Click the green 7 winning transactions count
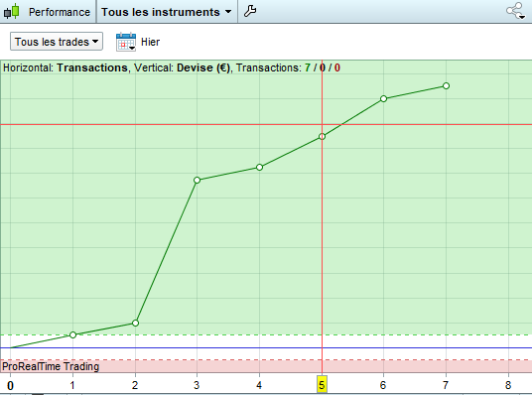532x395 pixels. pos(308,67)
